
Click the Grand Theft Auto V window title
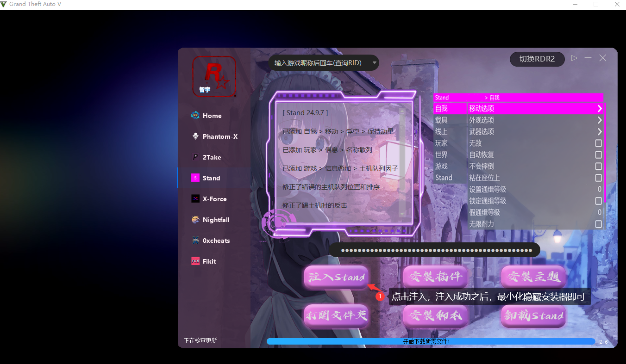[35, 4]
